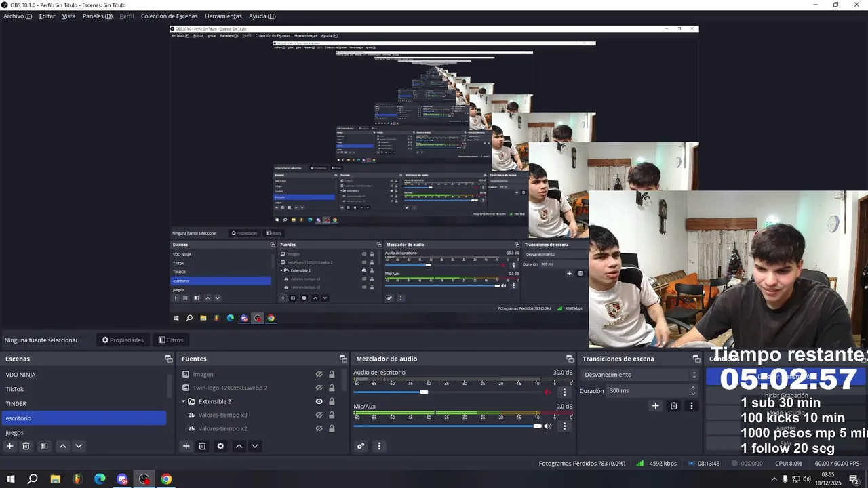Add a new source in Fuentes

tap(186, 446)
